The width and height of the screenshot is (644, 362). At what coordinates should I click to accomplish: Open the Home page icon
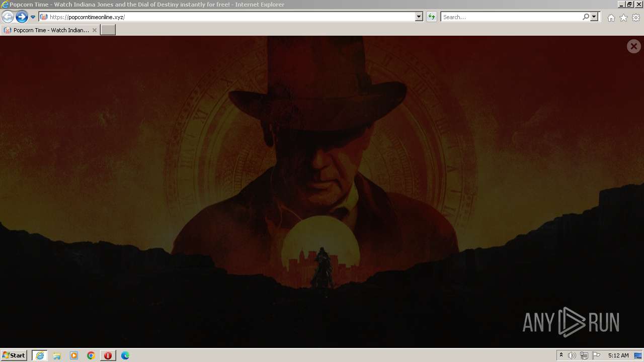611,18
